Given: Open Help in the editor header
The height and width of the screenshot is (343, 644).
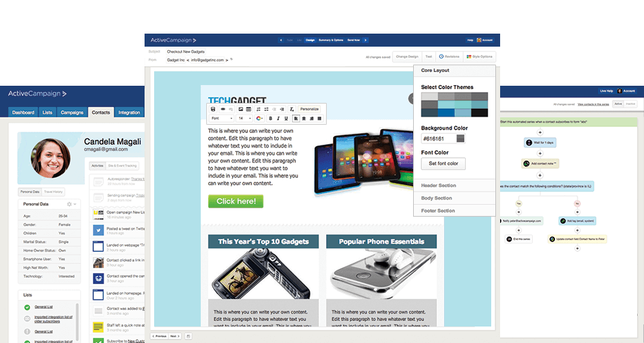Looking at the screenshot, I should [x=470, y=40].
